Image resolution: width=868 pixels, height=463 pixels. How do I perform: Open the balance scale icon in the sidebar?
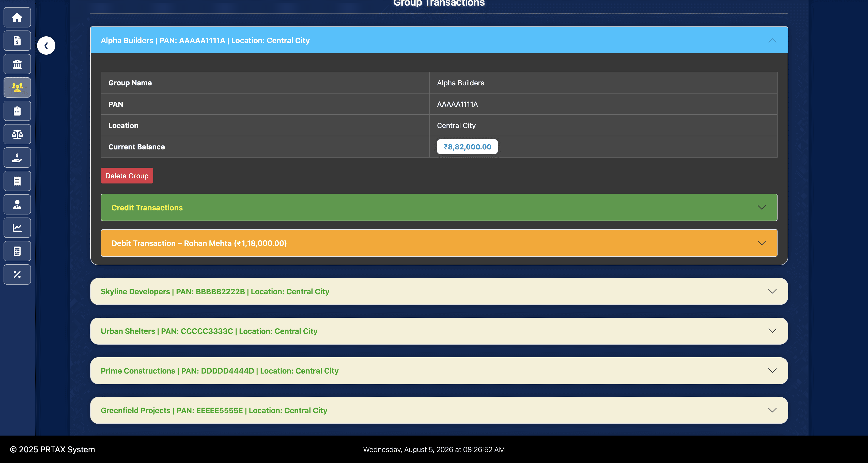[x=17, y=134]
